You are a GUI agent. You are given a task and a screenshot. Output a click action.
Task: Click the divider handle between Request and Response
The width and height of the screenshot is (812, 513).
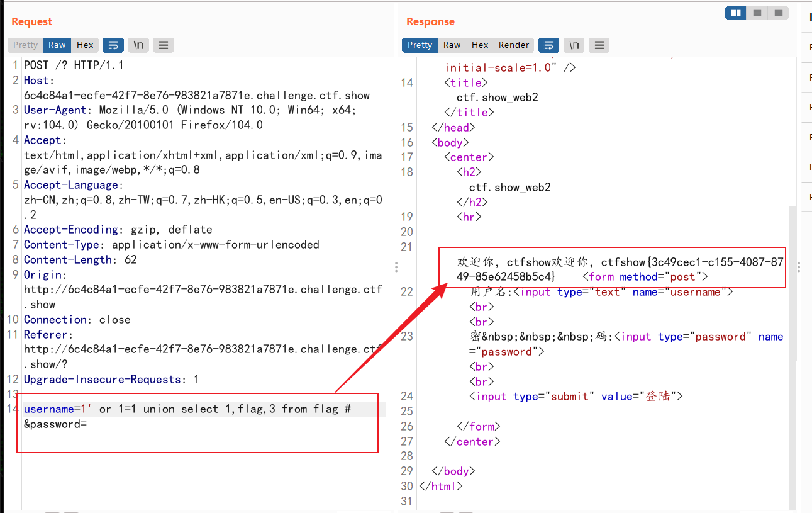point(396,267)
